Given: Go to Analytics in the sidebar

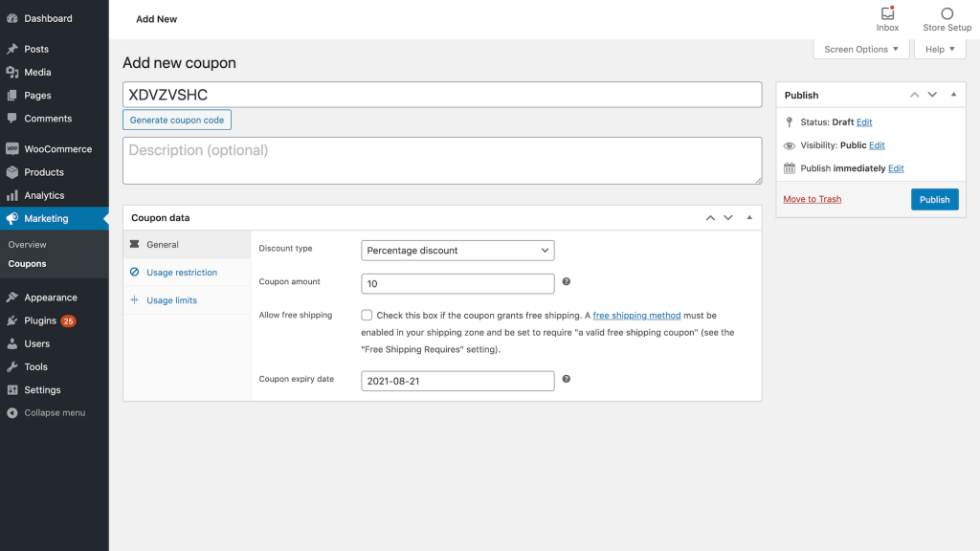Looking at the screenshot, I should [44, 195].
